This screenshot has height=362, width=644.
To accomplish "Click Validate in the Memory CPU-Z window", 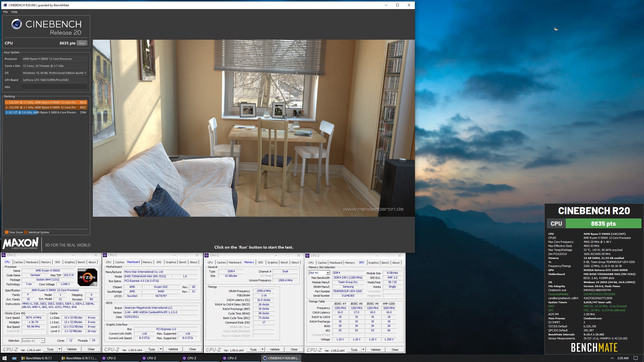I will (275, 349).
